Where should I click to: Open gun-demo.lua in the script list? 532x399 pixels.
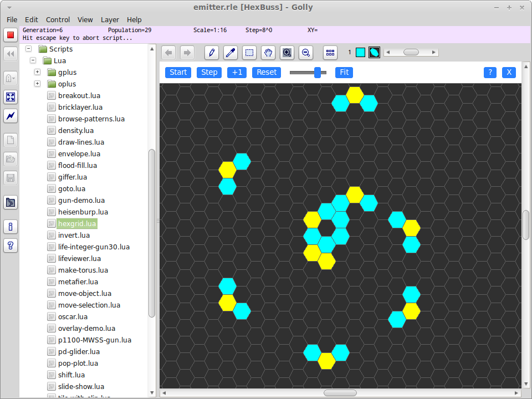(81, 200)
